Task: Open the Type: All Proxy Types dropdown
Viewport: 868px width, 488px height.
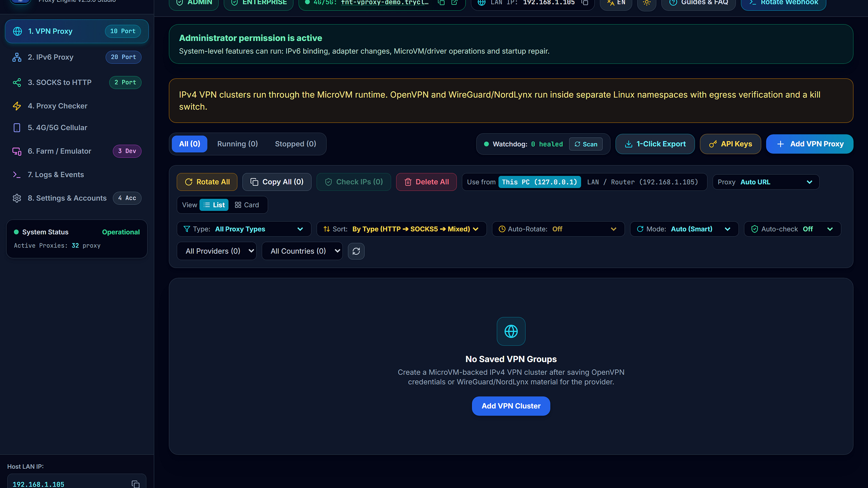Action: coord(244,229)
